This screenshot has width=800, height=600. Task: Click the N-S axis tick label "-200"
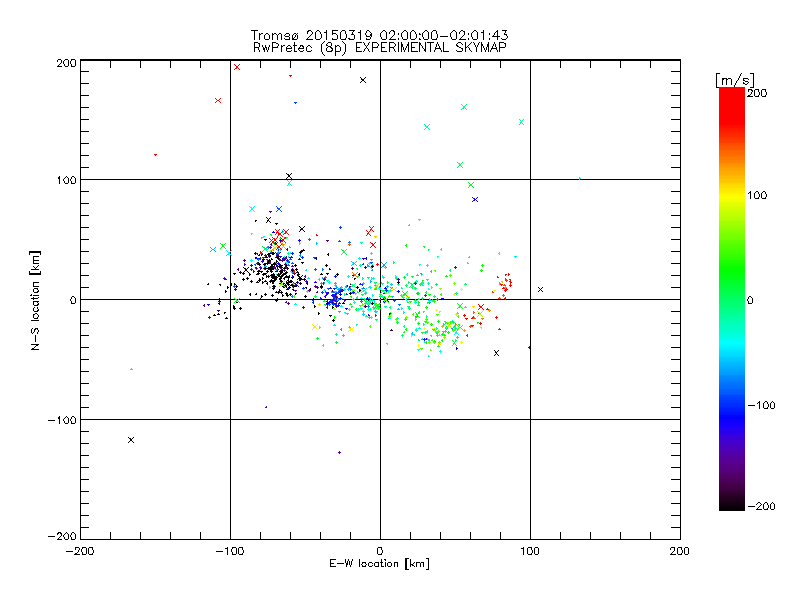point(62,536)
